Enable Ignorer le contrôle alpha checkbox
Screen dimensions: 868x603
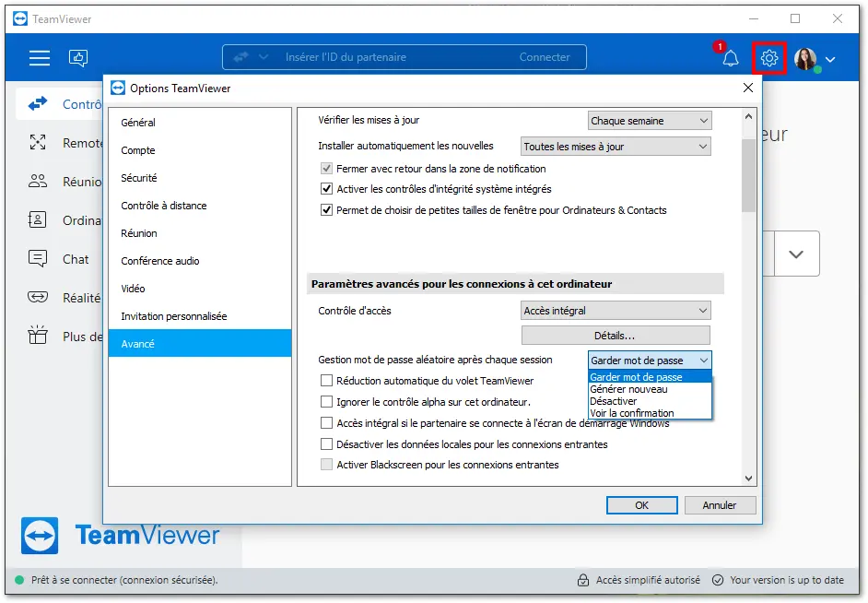pos(326,401)
